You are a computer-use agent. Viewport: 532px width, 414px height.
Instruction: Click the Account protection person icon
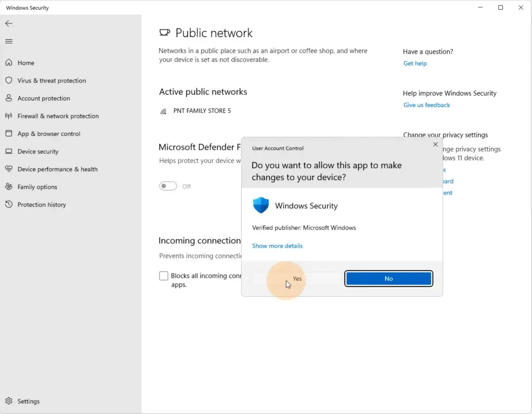(x=9, y=98)
